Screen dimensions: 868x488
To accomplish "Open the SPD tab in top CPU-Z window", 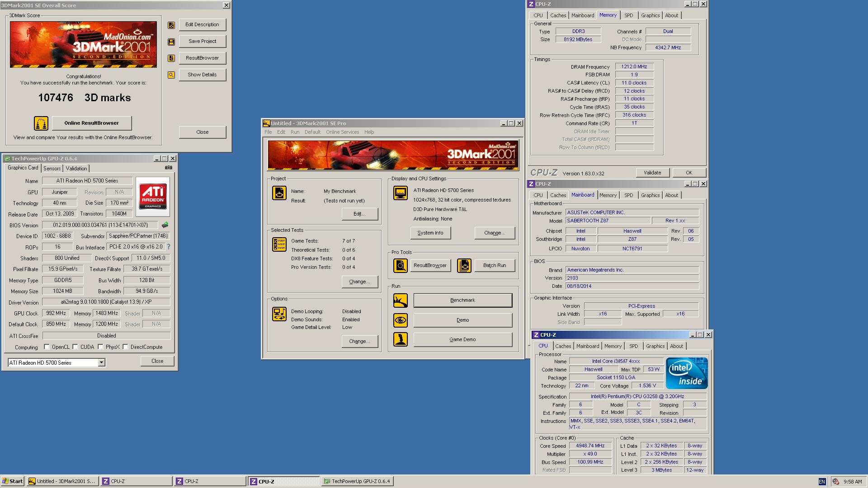I will click(628, 15).
